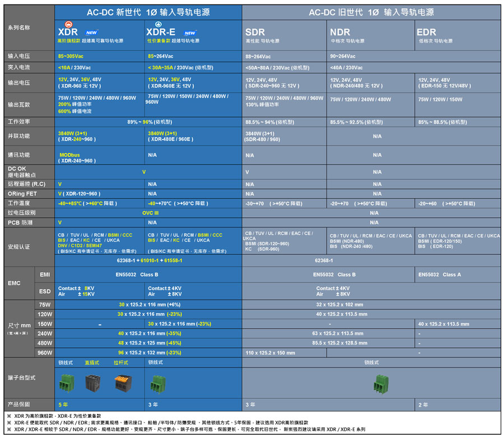Click the V mark for XDR 远程遥控 (R.C)
Image resolution: width=504 pixels, height=438 pixels.
[x=60, y=184]
